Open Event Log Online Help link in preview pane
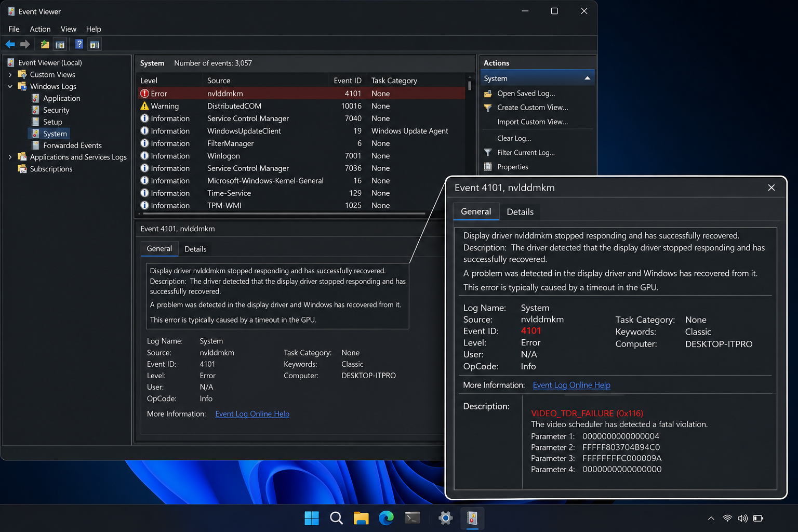This screenshot has width=798, height=532. pos(252,414)
